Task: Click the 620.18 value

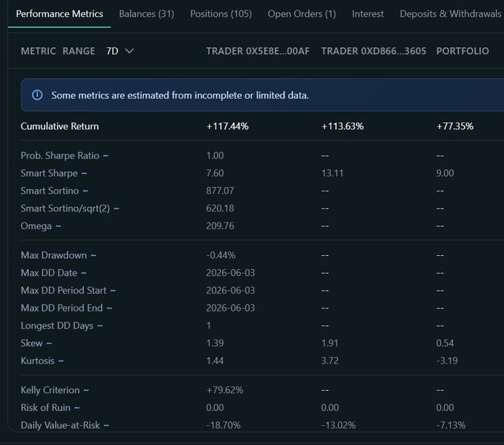Action: (x=220, y=208)
